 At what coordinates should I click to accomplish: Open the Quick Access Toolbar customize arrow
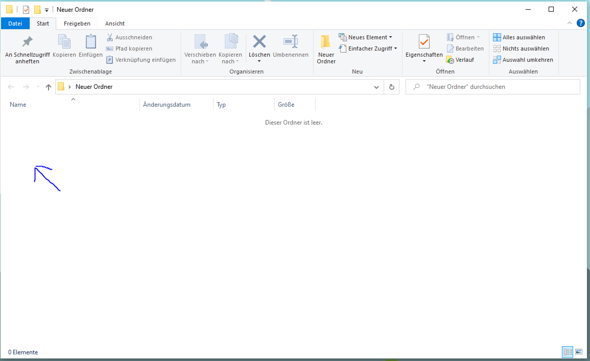point(47,10)
